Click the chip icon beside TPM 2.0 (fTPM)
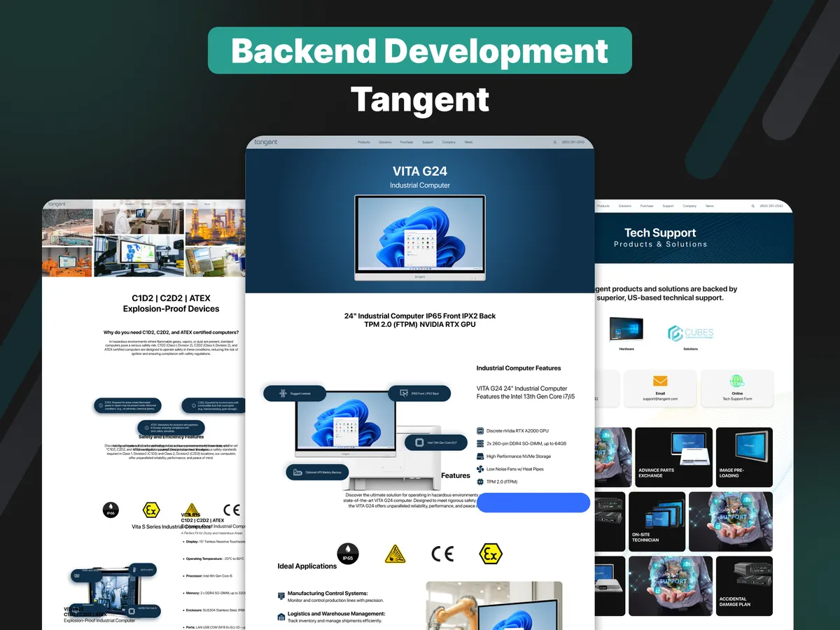Screen dimensions: 840x630 coord(480,482)
